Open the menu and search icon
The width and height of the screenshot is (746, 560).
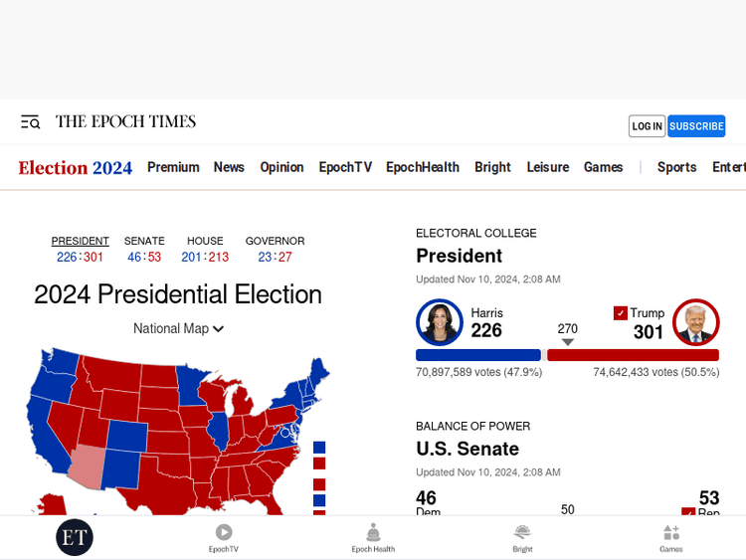click(x=30, y=122)
